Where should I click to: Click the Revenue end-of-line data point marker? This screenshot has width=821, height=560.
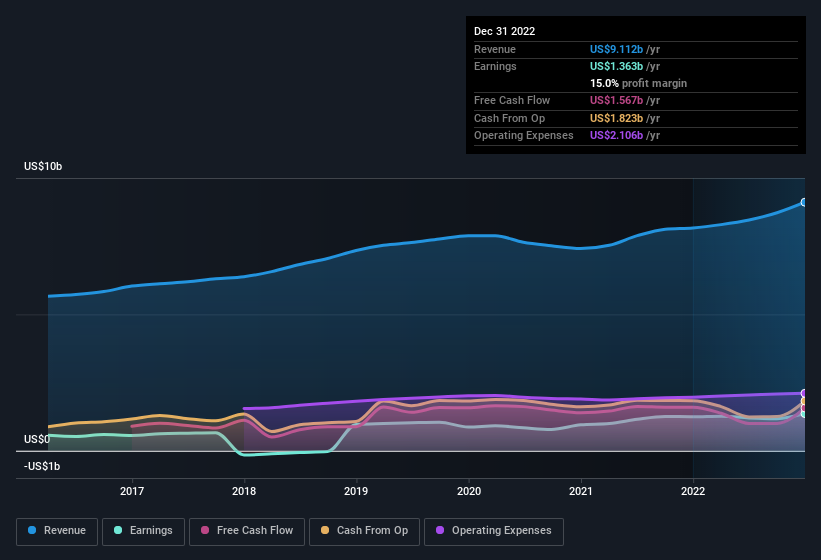pyautogui.click(x=804, y=202)
